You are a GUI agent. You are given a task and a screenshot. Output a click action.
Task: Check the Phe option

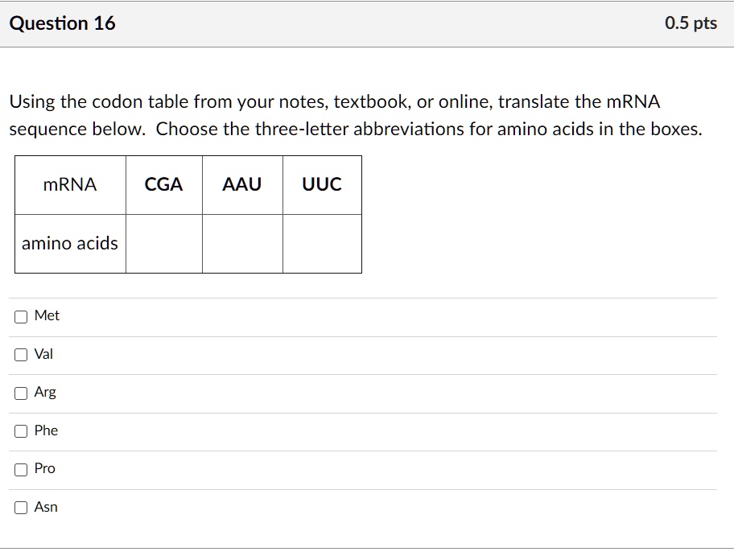pyautogui.click(x=20, y=430)
